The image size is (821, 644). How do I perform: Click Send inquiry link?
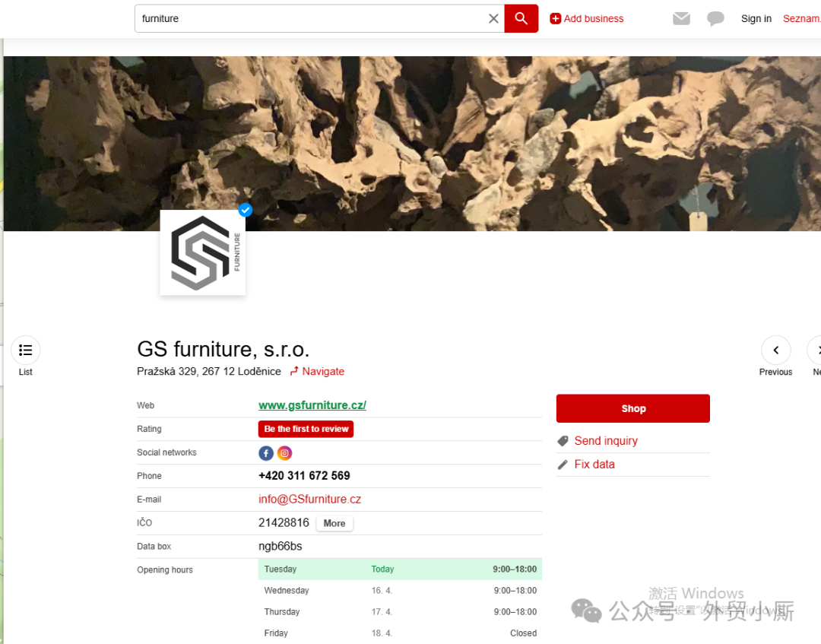[606, 441]
